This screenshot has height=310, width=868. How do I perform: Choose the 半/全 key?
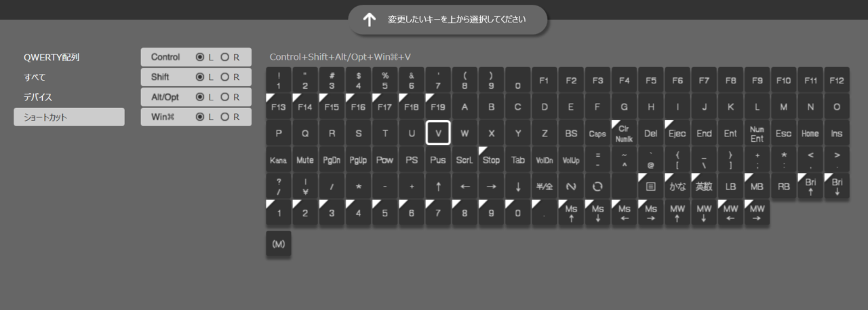point(544,187)
